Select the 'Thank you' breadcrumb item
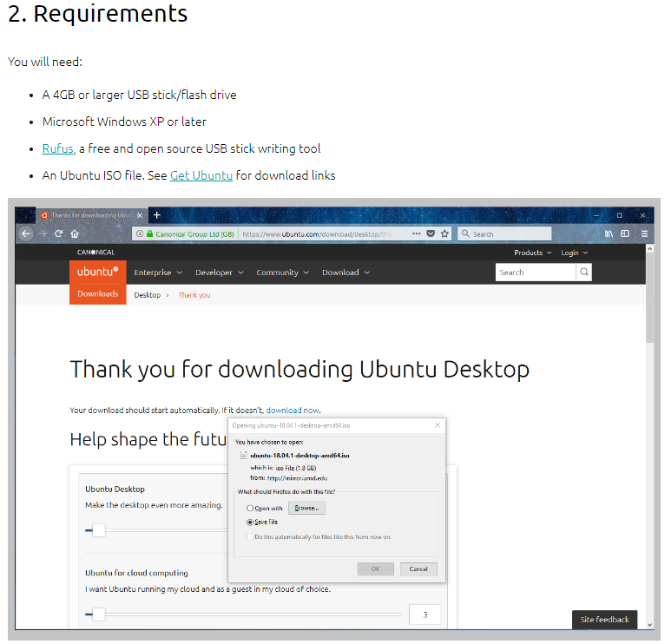665x644 pixels. 194,295
